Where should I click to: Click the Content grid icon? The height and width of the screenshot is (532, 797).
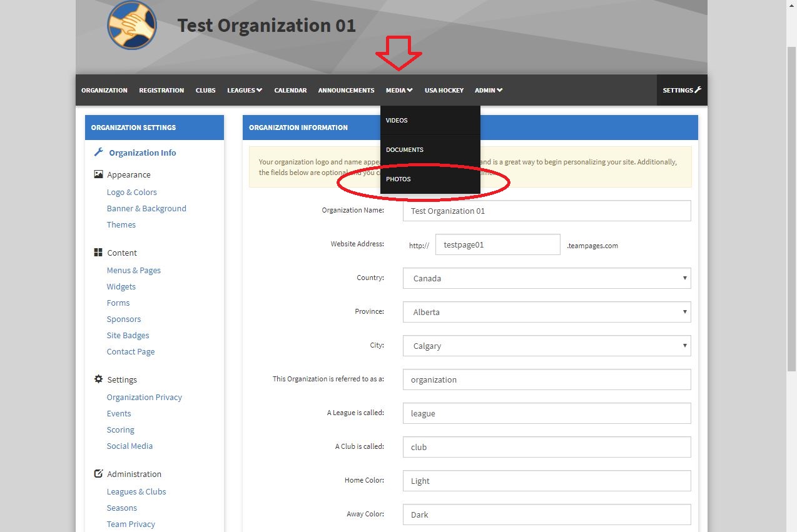pyautogui.click(x=98, y=253)
